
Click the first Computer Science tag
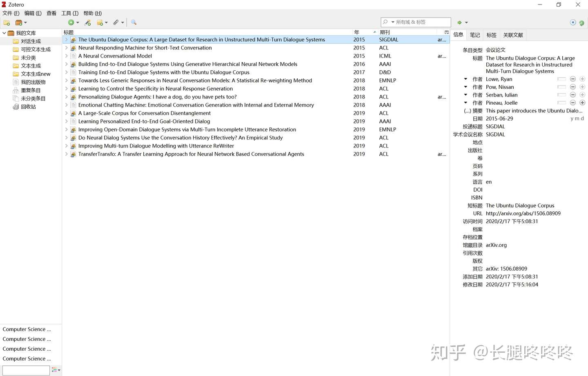(x=27, y=329)
